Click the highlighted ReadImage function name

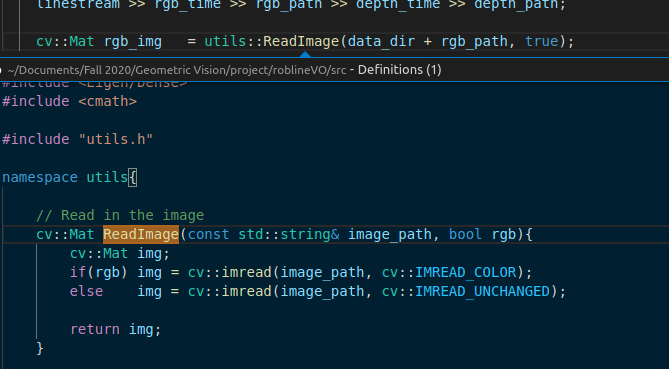coord(141,234)
